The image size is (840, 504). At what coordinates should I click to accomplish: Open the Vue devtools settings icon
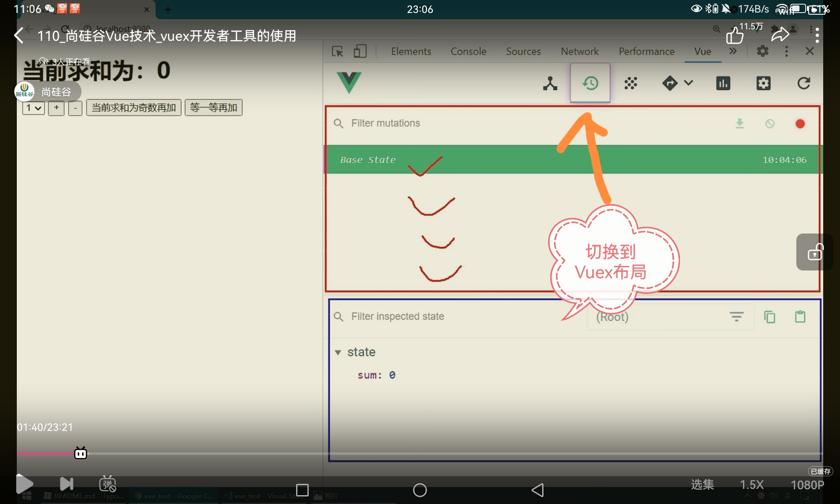pyautogui.click(x=763, y=83)
